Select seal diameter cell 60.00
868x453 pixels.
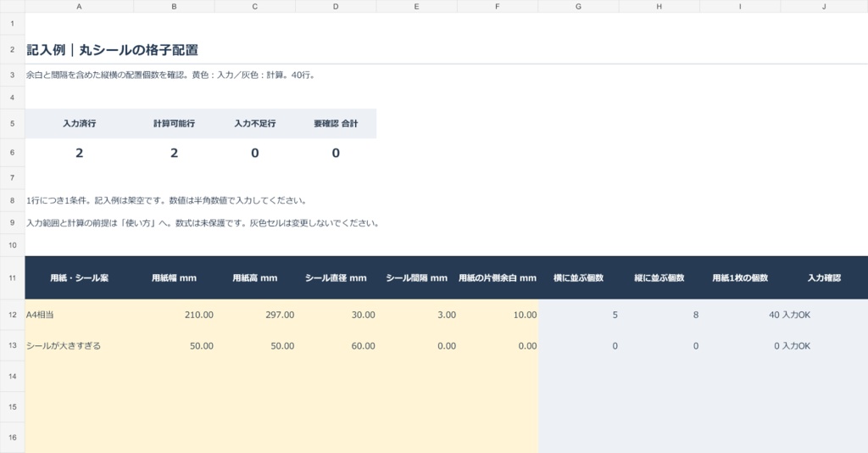pos(336,345)
